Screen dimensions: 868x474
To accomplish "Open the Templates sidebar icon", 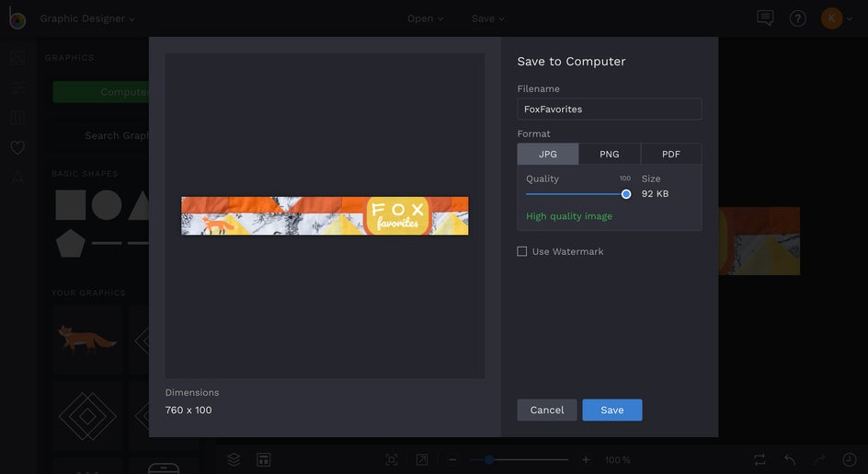I will (x=17, y=118).
